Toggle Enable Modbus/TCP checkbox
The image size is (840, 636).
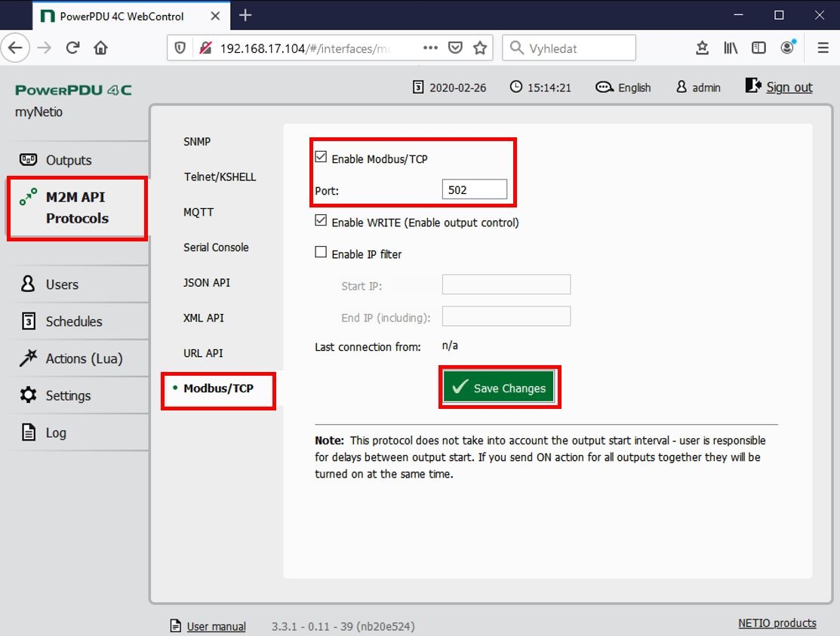tap(321, 157)
